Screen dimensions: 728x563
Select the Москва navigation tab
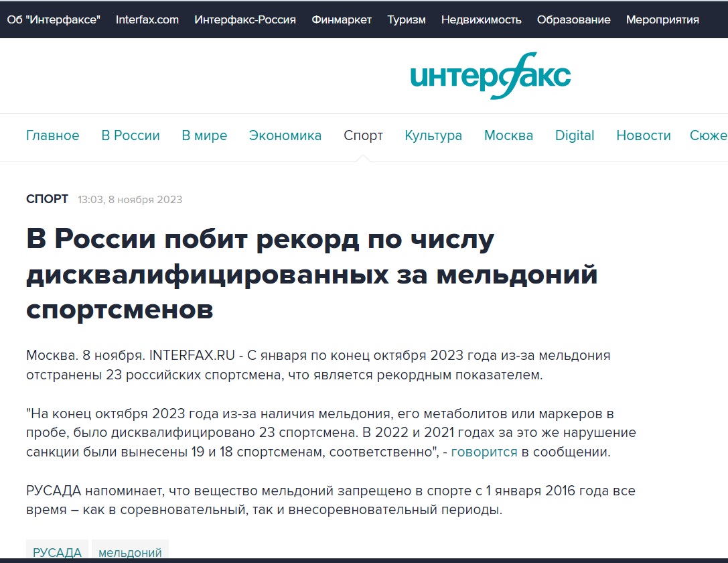tap(508, 135)
